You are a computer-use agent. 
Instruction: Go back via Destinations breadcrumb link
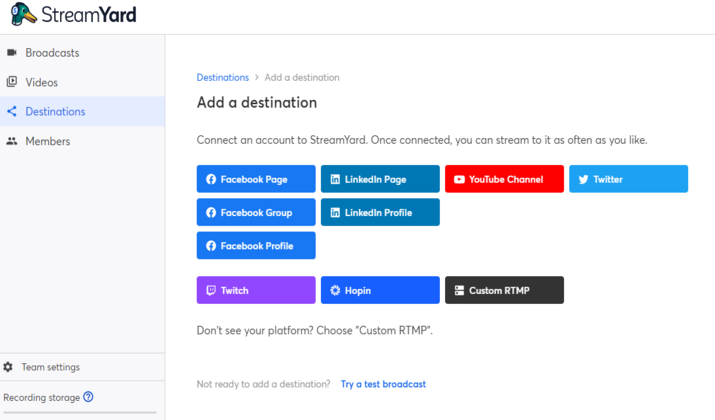click(223, 78)
